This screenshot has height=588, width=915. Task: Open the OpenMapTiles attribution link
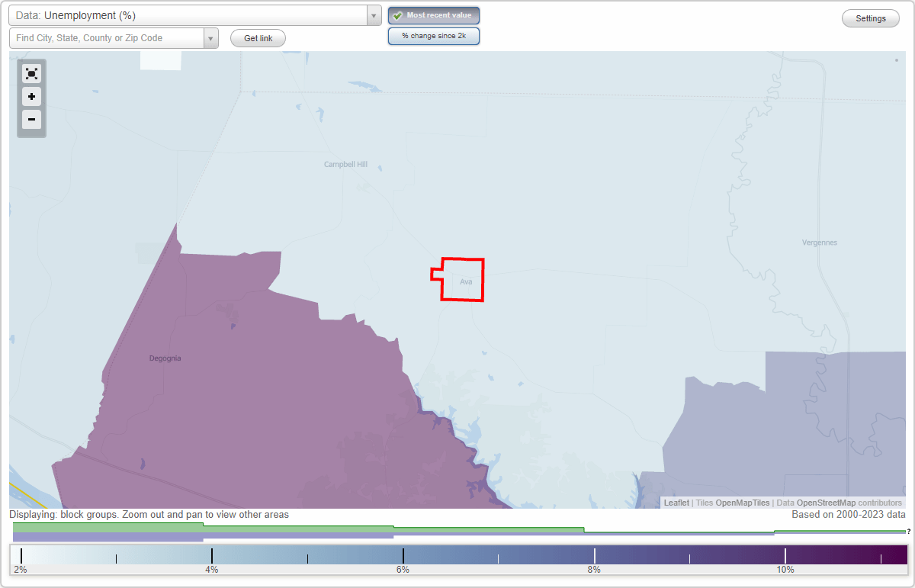coord(743,503)
